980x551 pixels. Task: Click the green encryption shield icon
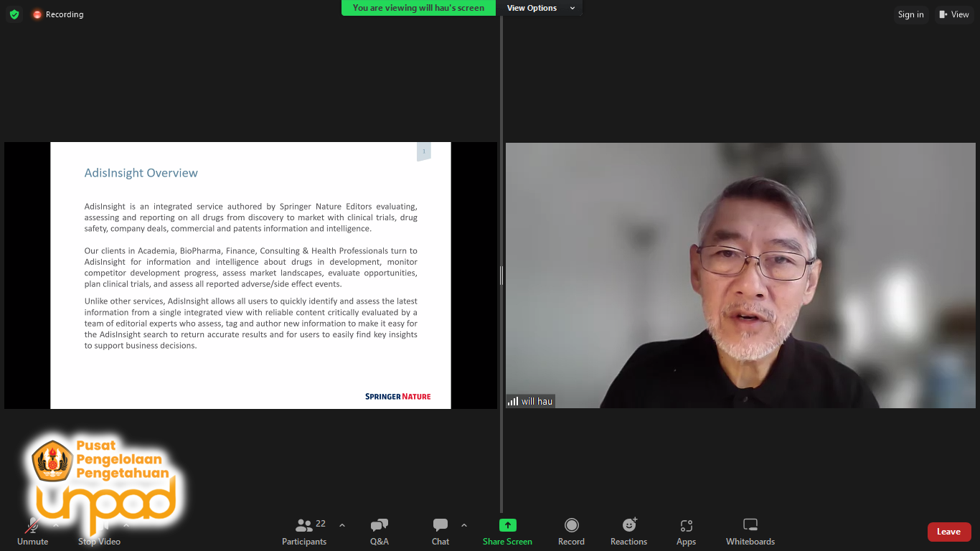(14, 14)
